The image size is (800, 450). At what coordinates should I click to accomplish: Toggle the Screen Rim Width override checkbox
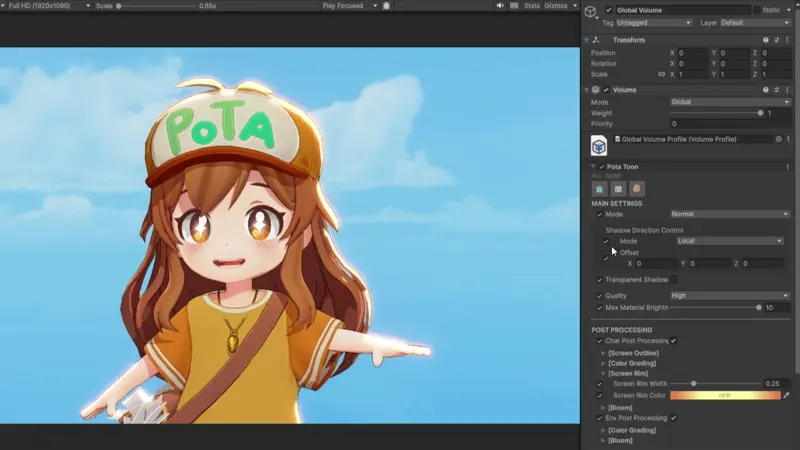pyautogui.click(x=599, y=384)
